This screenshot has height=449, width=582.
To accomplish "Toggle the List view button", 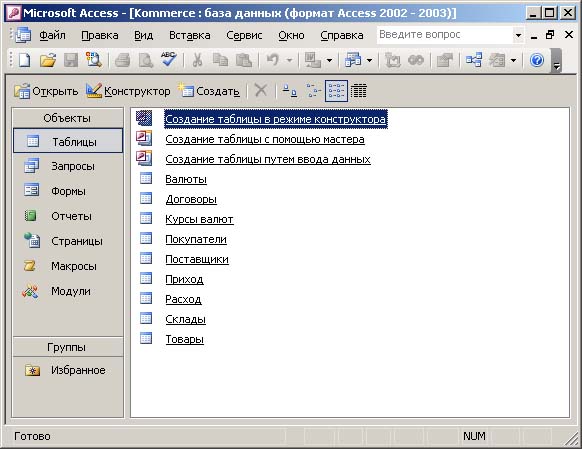I will click(336, 91).
